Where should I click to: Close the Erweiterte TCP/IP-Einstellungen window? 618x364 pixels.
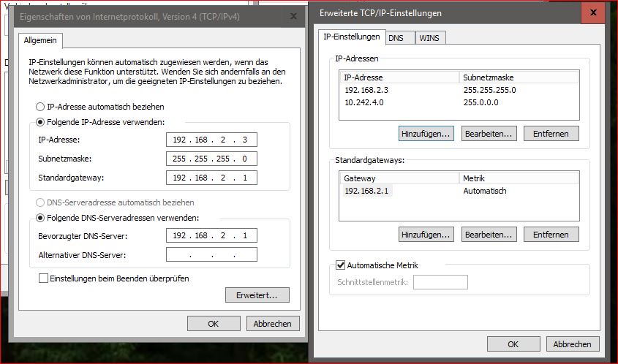click(592, 13)
